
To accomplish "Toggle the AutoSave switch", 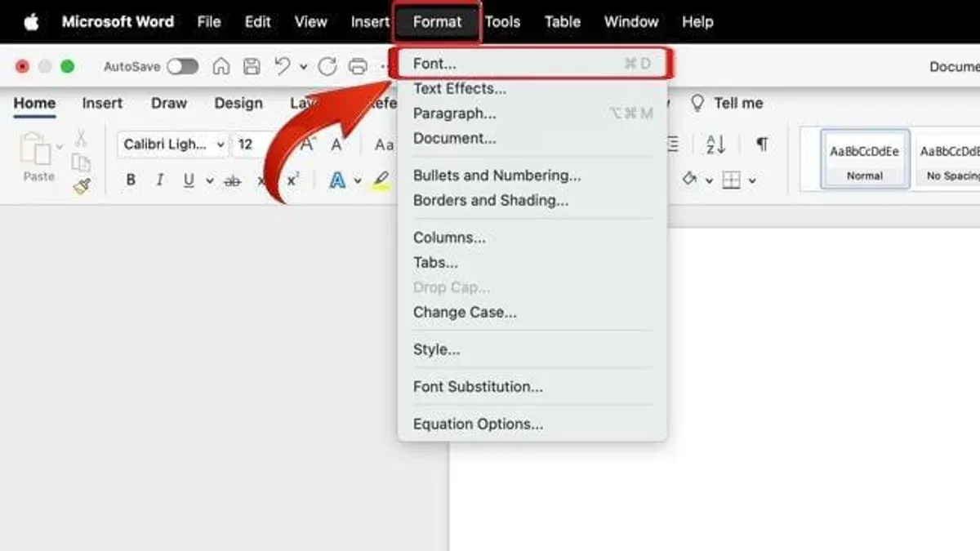I will click(182, 67).
